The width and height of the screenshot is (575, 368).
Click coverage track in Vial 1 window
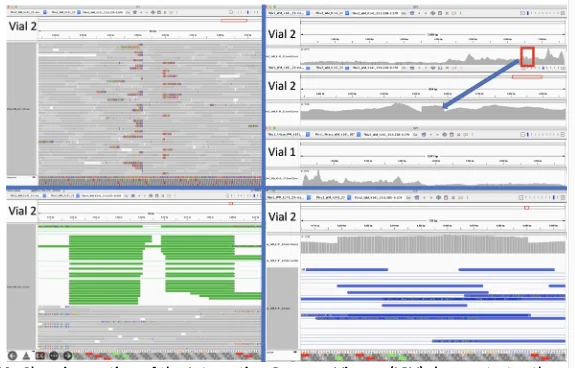tap(433, 177)
